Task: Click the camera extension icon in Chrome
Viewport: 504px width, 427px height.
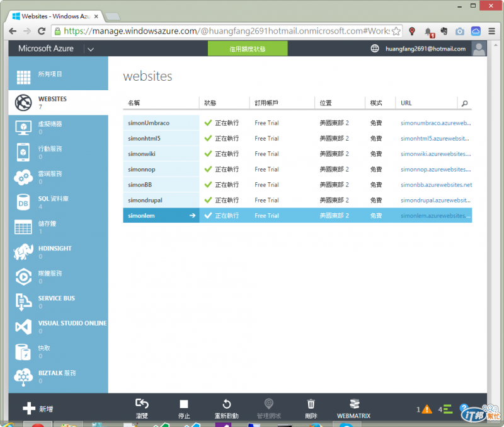Action: click(x=460, y=31)
